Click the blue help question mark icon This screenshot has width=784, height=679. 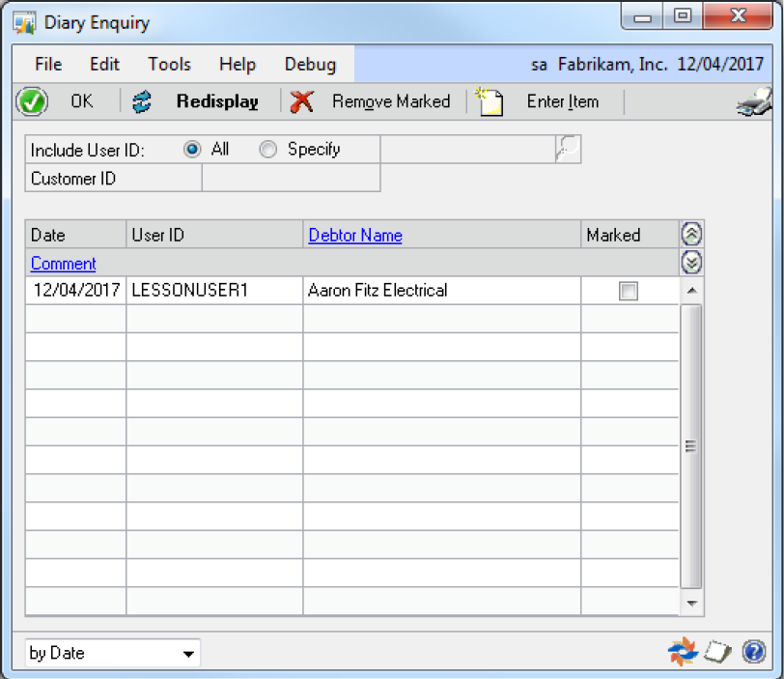pos(754,652)
